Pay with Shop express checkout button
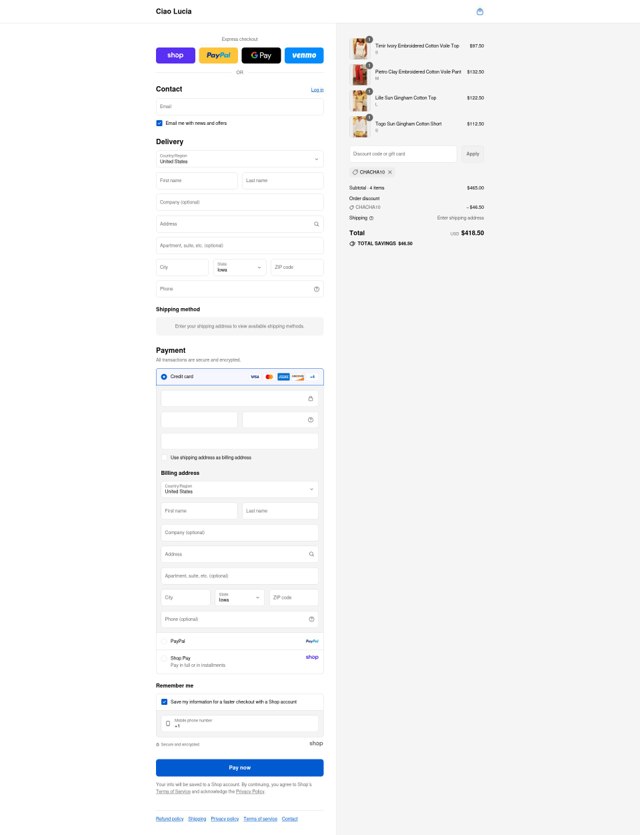Screen dimensions: 640x835 (176, 55)
